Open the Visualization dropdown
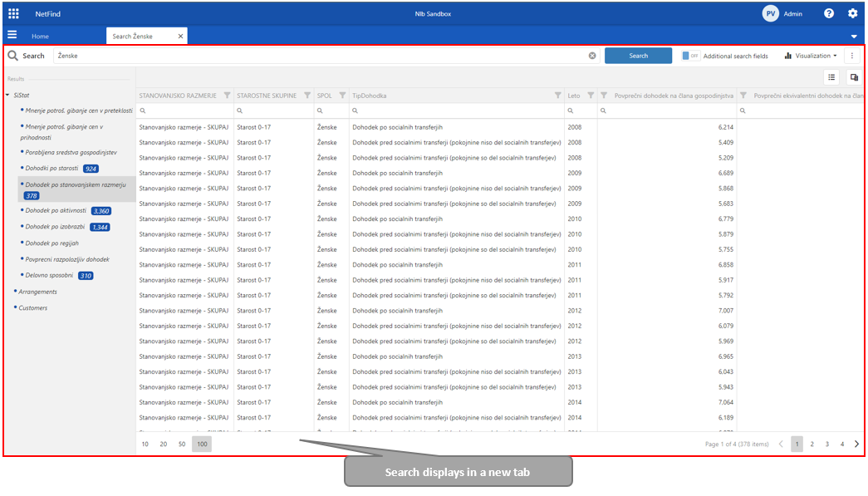Screen dimensions: 868x496 (810, 56)
